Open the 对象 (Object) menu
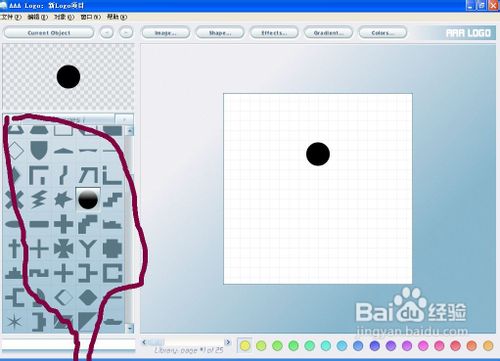500x361 pixels. pos(64,17)
